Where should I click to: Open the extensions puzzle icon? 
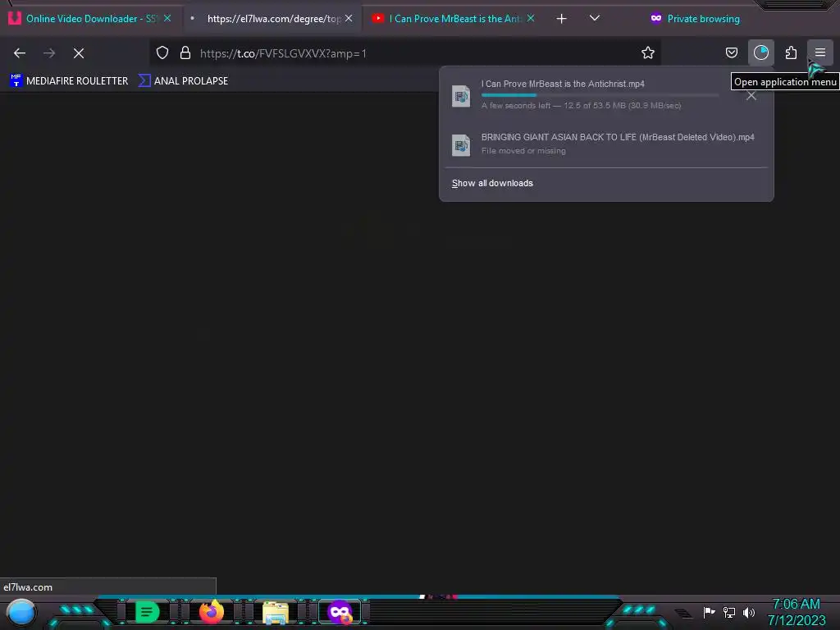[791, 52]
